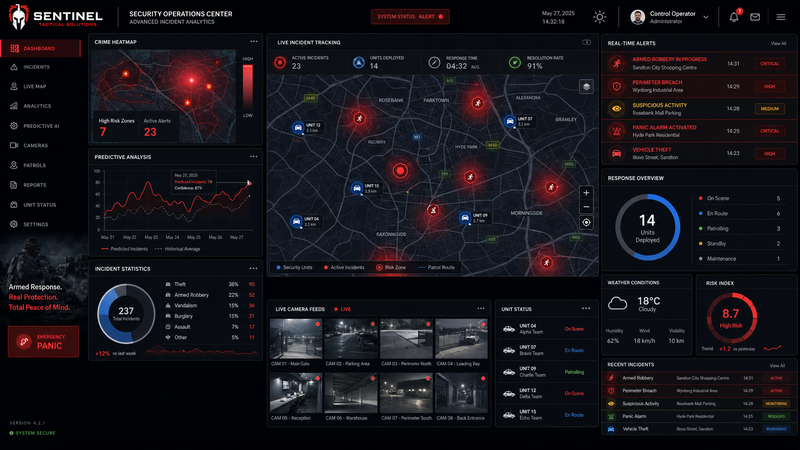Click the active incidents target icon
Screen dimensions: 800x450
[280, 62]
